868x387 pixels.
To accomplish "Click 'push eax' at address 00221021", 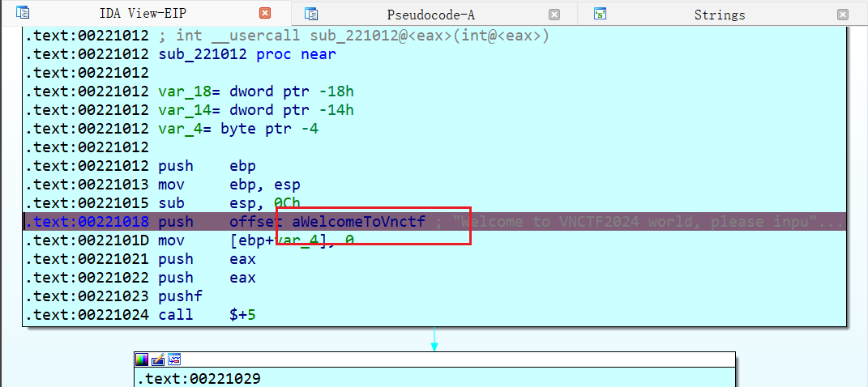I will 207,259.
